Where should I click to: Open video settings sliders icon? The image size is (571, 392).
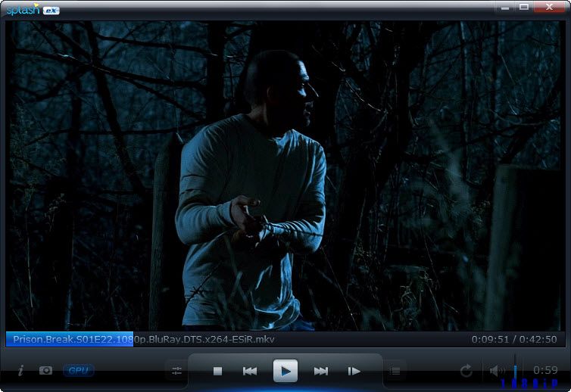pos(176,371)
